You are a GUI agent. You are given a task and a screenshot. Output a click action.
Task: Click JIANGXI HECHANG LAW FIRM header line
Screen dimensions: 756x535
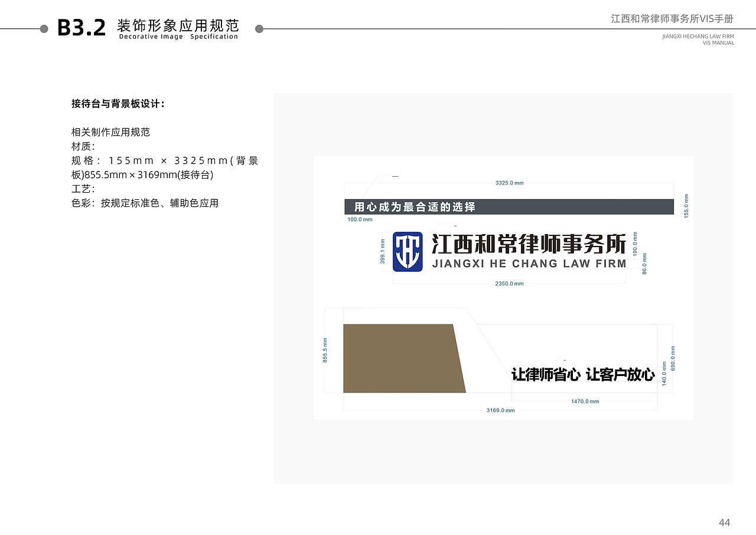point(698,36)
